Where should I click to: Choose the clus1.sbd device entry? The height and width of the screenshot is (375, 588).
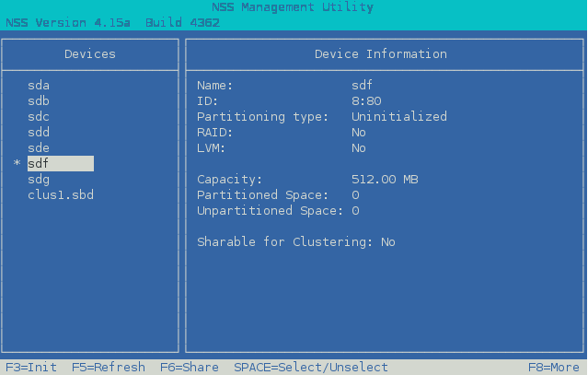coord(61,195)
